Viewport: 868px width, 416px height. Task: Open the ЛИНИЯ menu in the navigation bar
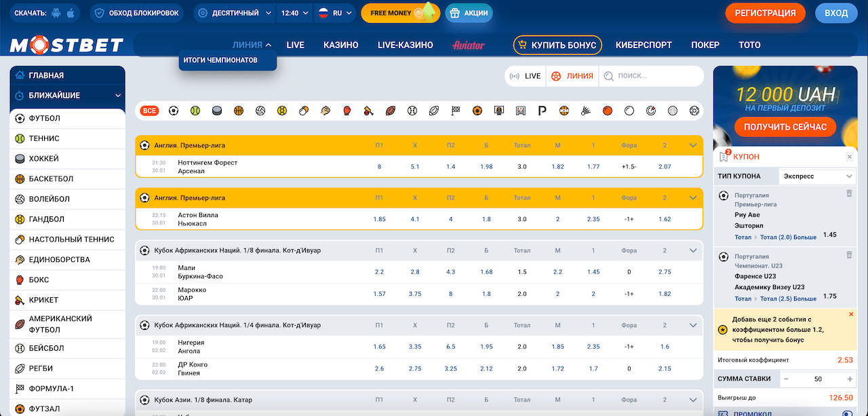click(252, 45)
